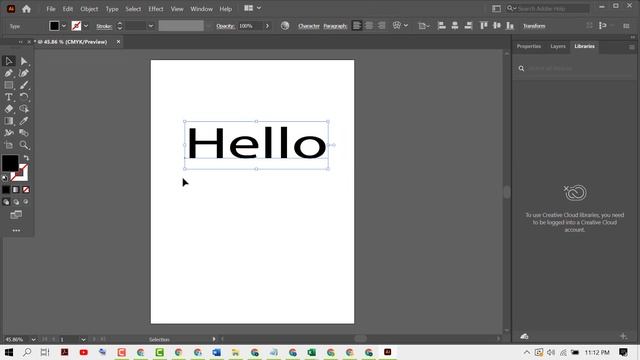The height and width of the screenshot is (360, 640).
Task: Enable Draw Inside mode
Action: [26, 202]
